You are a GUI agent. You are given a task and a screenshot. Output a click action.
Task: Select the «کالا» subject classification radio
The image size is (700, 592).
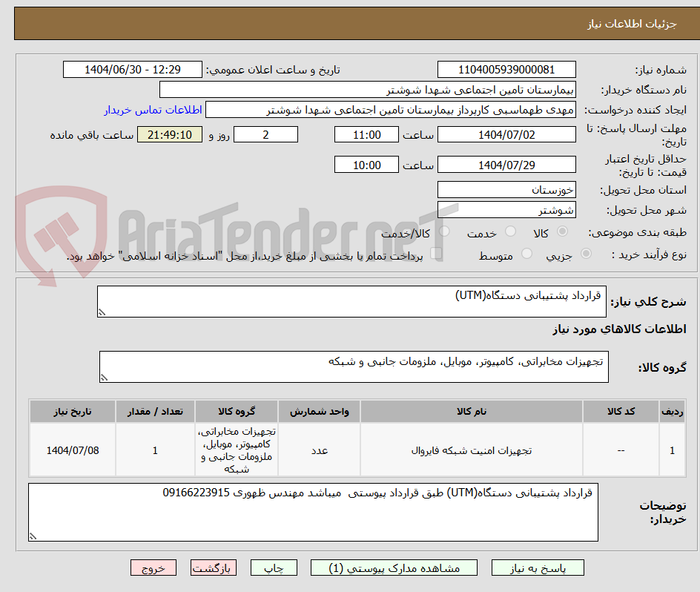562,231
